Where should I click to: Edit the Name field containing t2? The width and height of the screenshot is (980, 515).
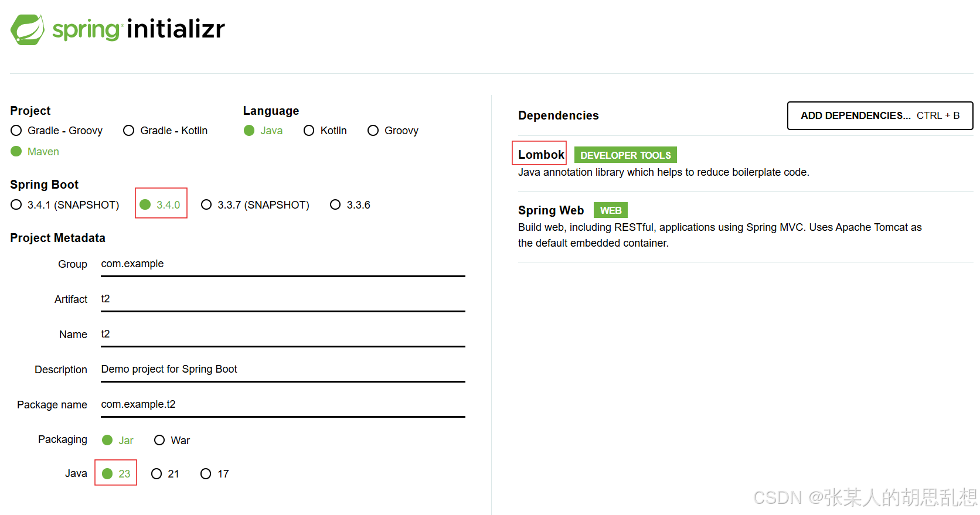tap(283, 335)
